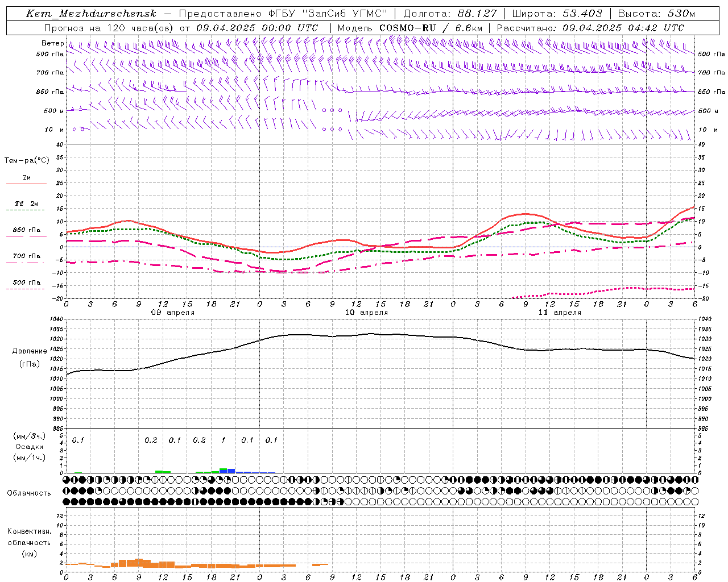The width and height of the screenshot is (728, 582).
Task: Click the (мм/1ч.) precipitation unit label
Action: point(29,458)
